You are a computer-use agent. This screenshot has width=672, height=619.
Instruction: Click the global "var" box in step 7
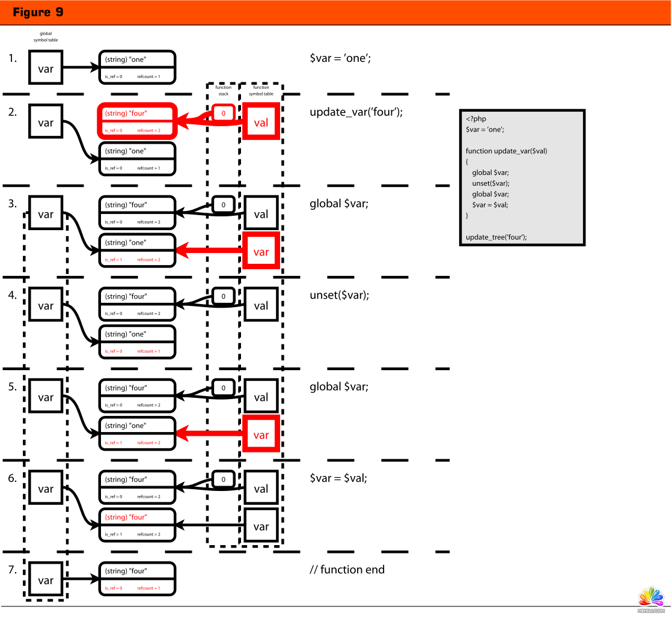(x=46, y=581)
